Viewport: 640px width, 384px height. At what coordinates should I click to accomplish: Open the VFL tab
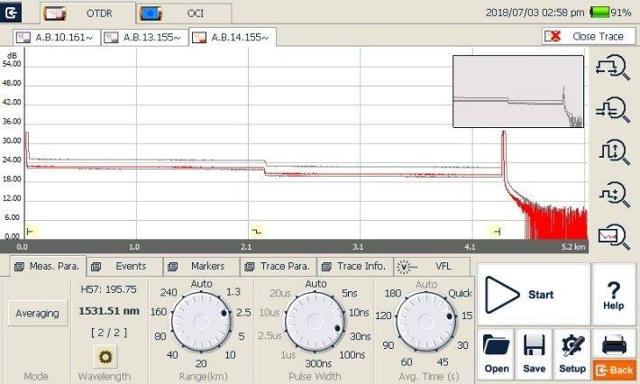(432, 266)
